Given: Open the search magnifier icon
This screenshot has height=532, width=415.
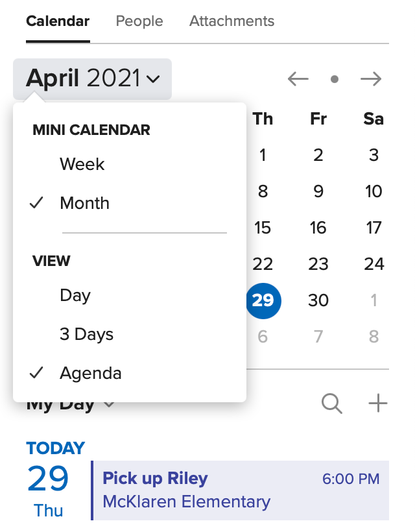Looking at the screenshot, I should click(331, 404).
